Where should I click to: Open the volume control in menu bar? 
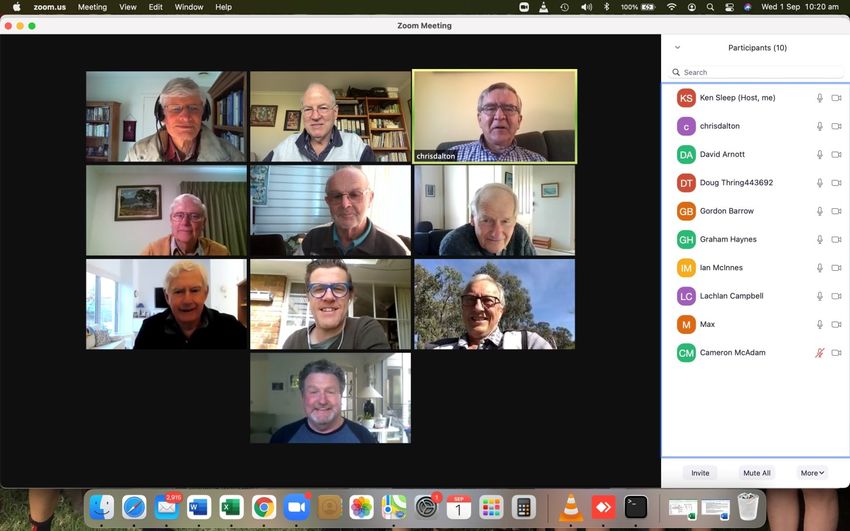[x=586, y=7]
